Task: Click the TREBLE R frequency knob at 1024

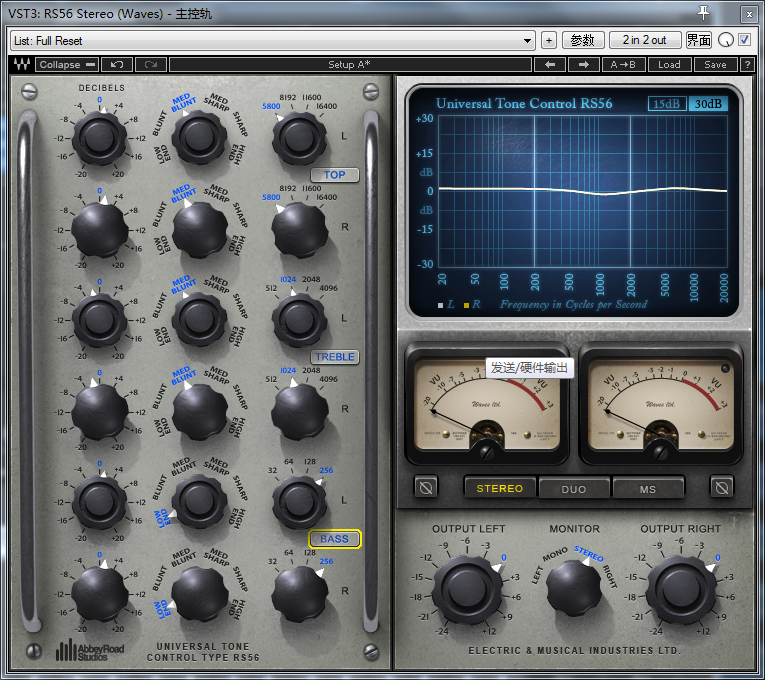Action: [x=300, y=412]
